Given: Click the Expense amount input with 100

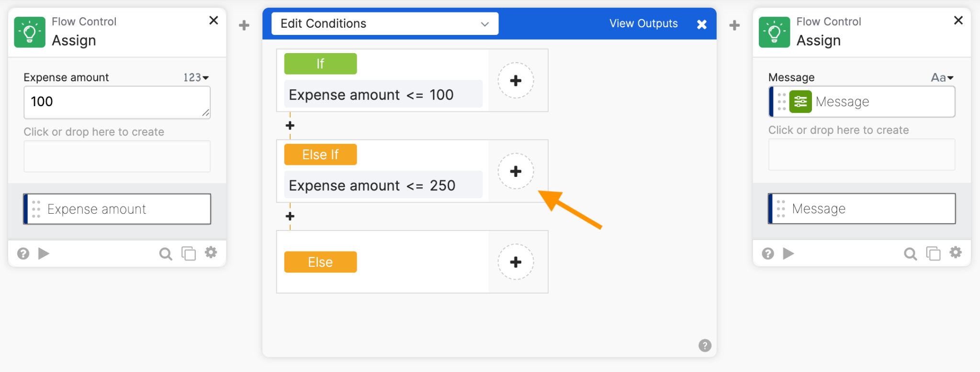Looking at the screenshot, I should [x=117, y=102].
